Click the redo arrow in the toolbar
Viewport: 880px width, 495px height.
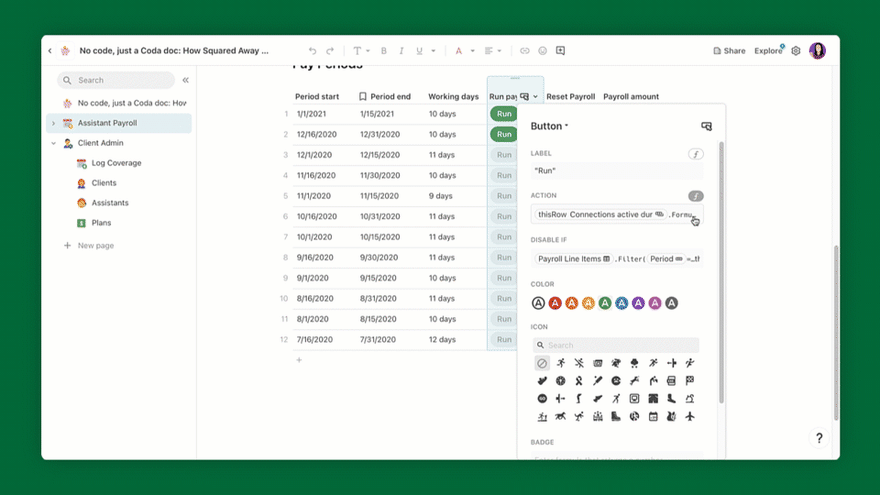[330, 51]
